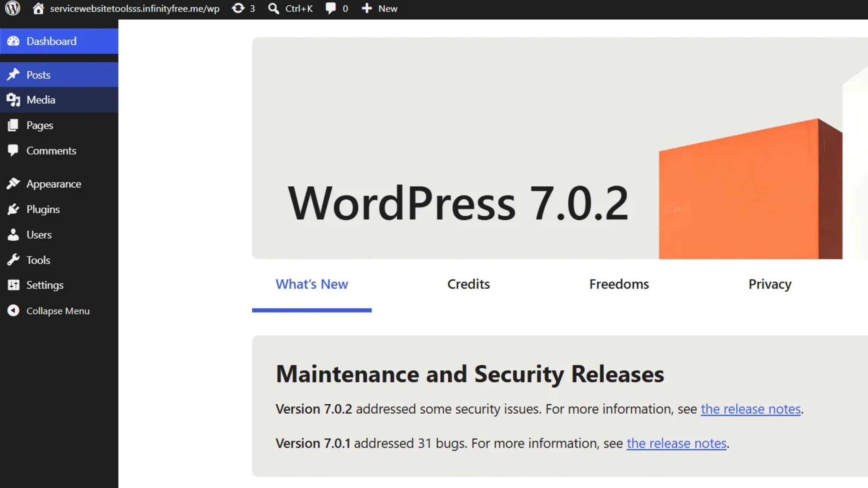
Task: Collapse the admin sidebar menu
Action: (x=59, y=311)
